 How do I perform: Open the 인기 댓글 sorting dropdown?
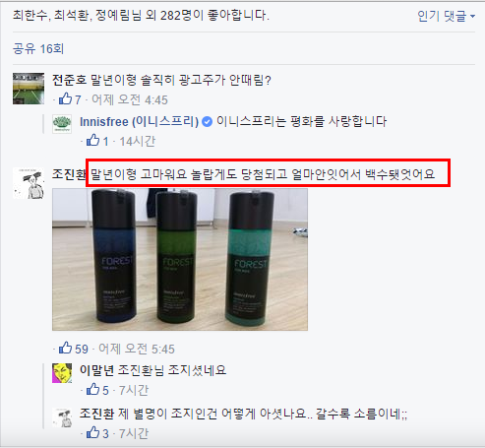(x=446, y=16)
